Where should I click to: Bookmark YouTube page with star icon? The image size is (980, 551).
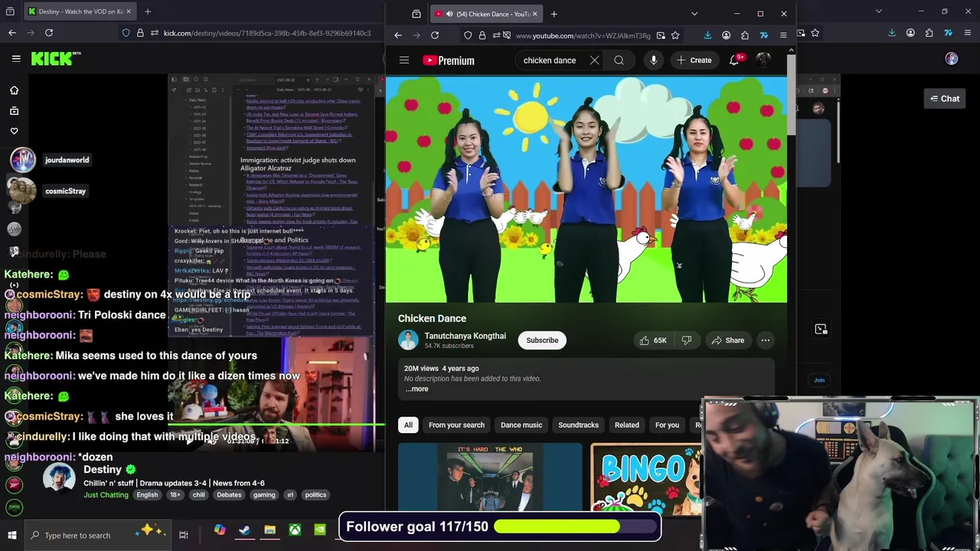[x=675, y=35]
